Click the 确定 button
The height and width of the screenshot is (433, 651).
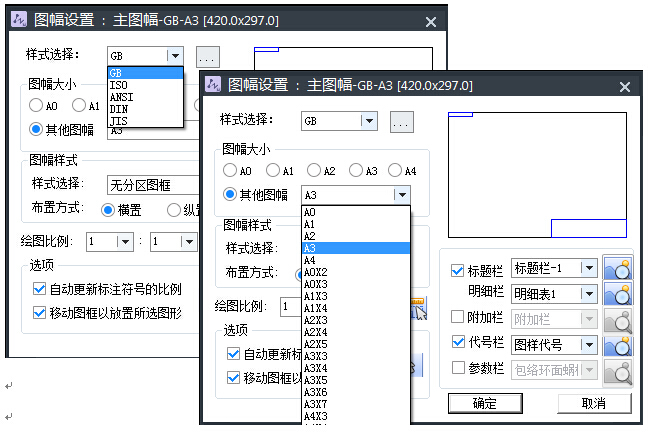(485, 403)
